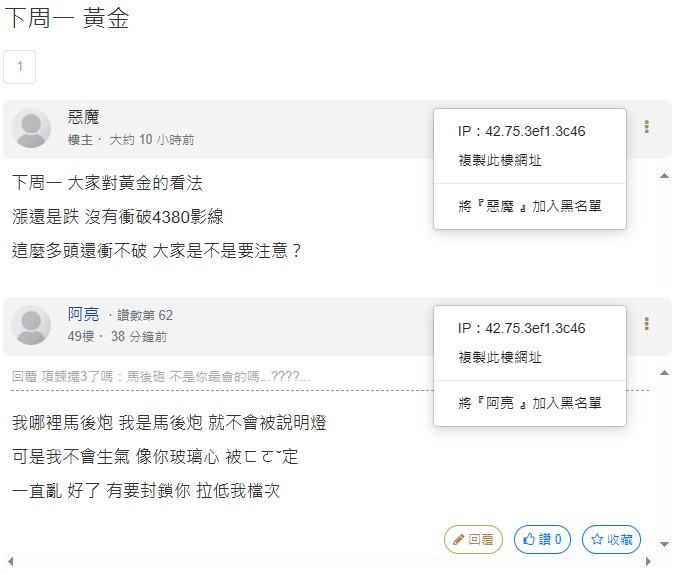Select 複製此樓網址 in 阿亮's post menu
The width and height of the screenshot is (680, 574).
coord(500,358)
